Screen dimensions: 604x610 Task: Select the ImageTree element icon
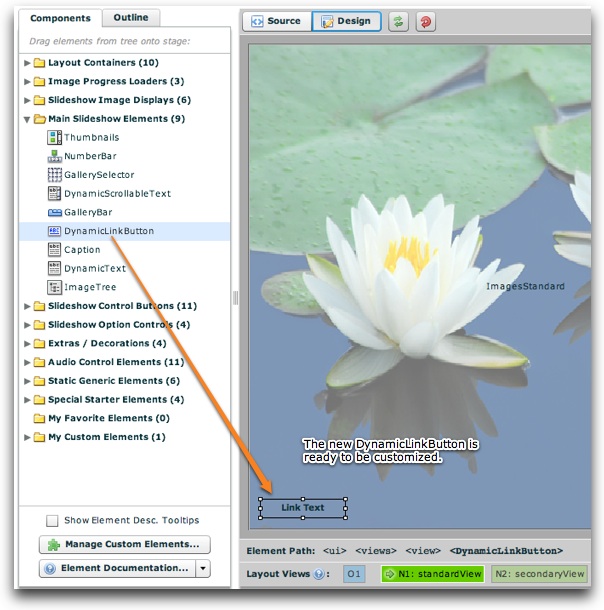point(55,287)
